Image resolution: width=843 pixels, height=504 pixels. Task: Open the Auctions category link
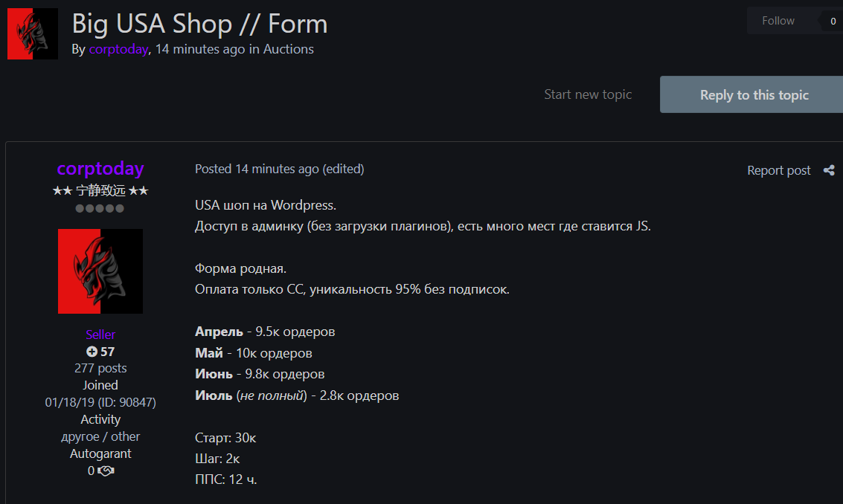point(288,49)
